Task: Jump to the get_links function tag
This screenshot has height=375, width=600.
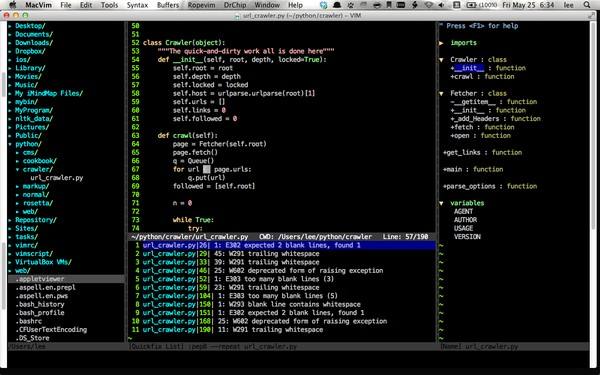Action: [x=482, y=152]
